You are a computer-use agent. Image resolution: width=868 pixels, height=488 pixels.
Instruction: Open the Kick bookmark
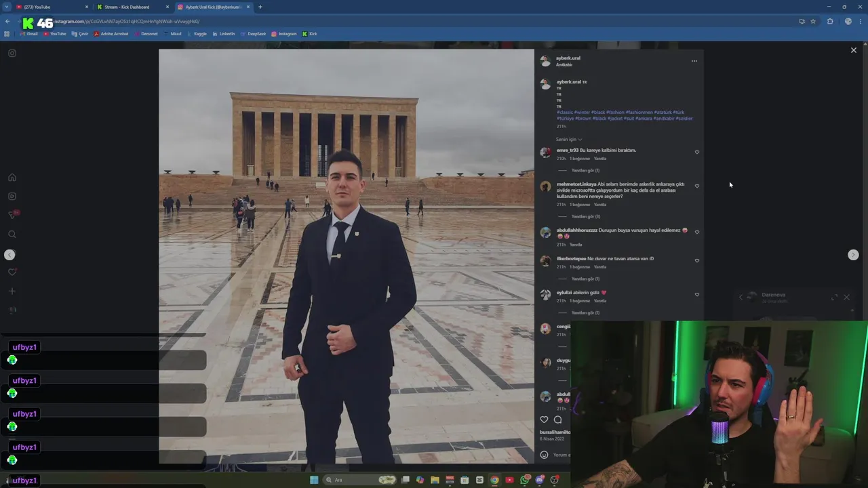point(309,34)
